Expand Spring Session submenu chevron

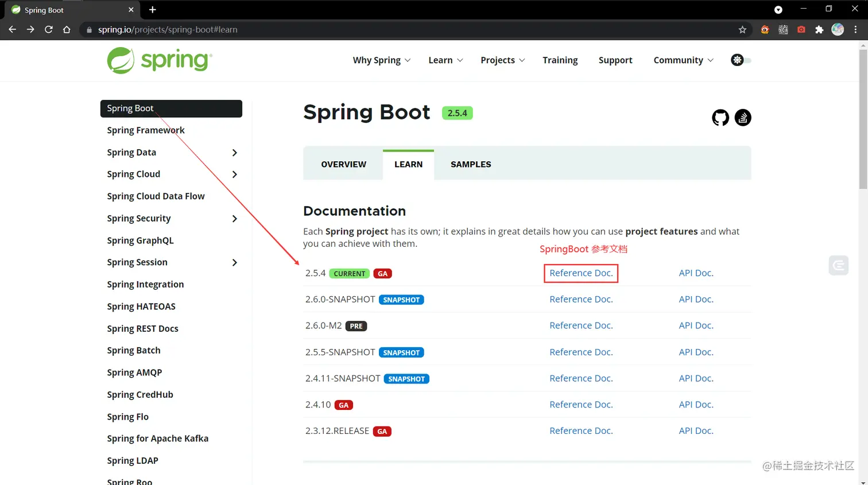pyautogui.click(x=234, y=262)
